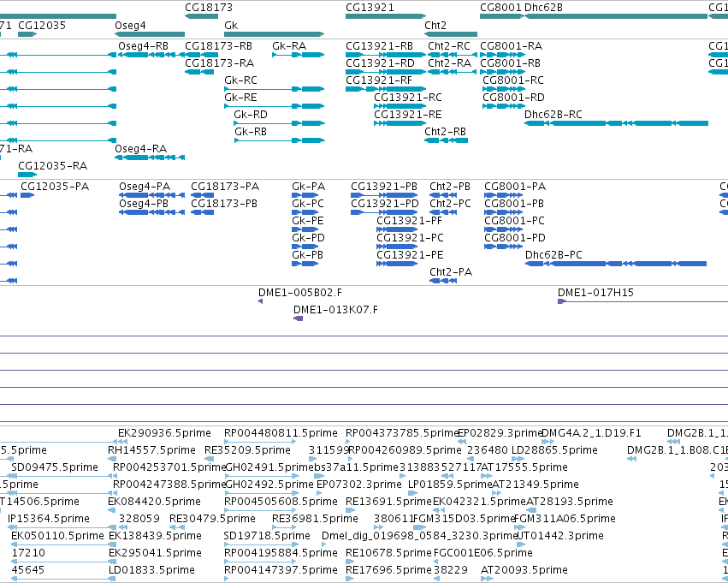The image size is (728, 583).
Task: Select transcript Gk-RC
Action: point(275,89)
